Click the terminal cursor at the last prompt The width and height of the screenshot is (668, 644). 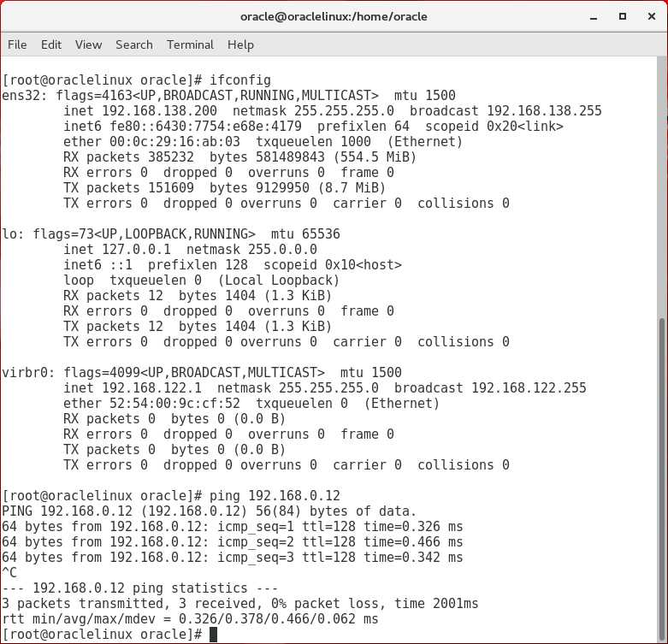pyautogui.click(x=214, y=635)
